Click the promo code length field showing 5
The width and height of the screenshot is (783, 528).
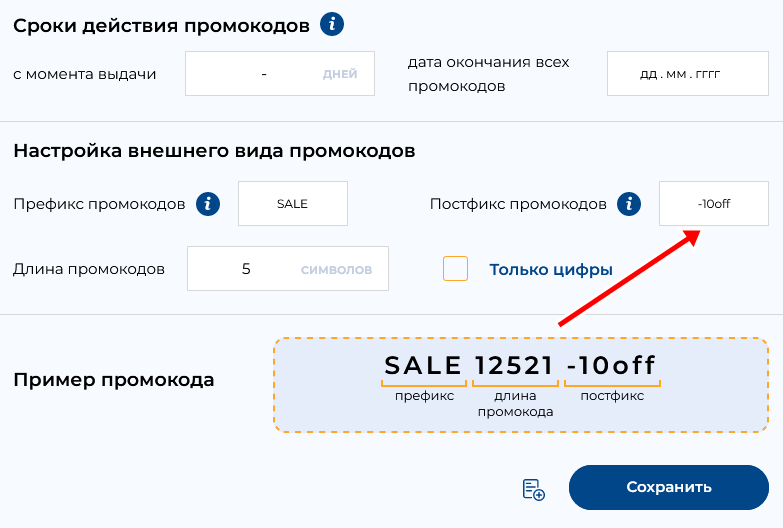point(288,269)
